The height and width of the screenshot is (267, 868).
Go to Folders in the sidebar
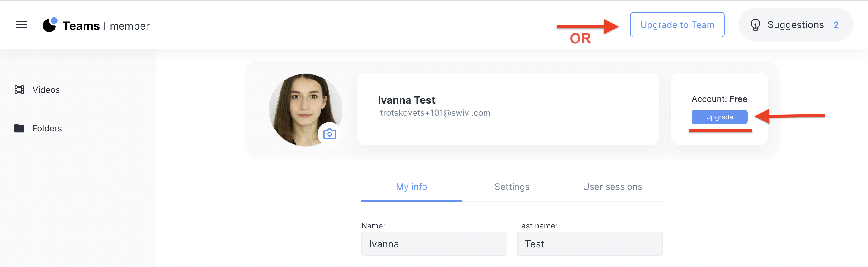[47, 128]
